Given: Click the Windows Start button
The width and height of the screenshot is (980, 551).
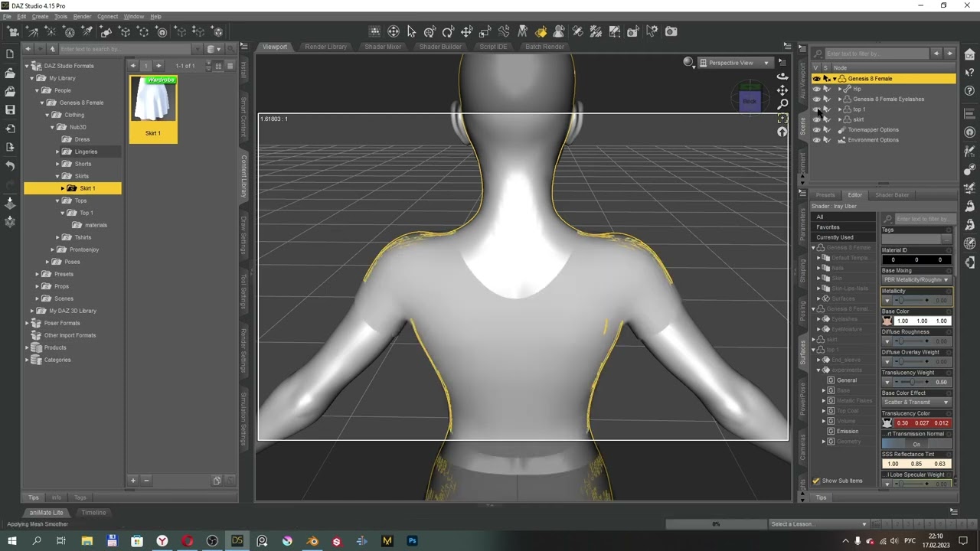Looking at the screenshot, I should click(11, 541).
